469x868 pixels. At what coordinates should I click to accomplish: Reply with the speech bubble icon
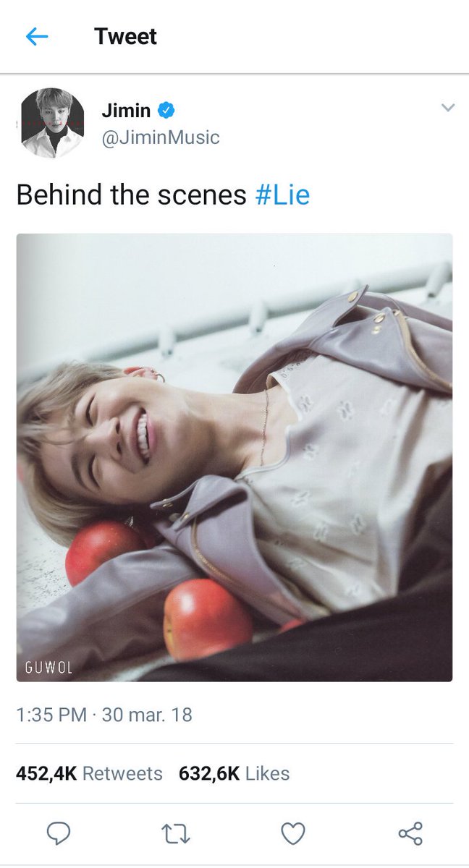pyautogui.click(x=59, y=834)
